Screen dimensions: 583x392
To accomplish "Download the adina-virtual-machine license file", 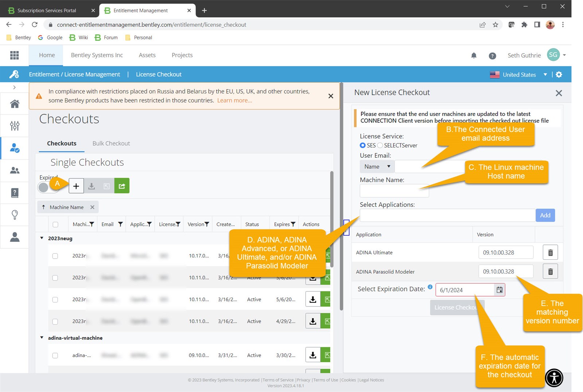I will [x=313, y=355].
